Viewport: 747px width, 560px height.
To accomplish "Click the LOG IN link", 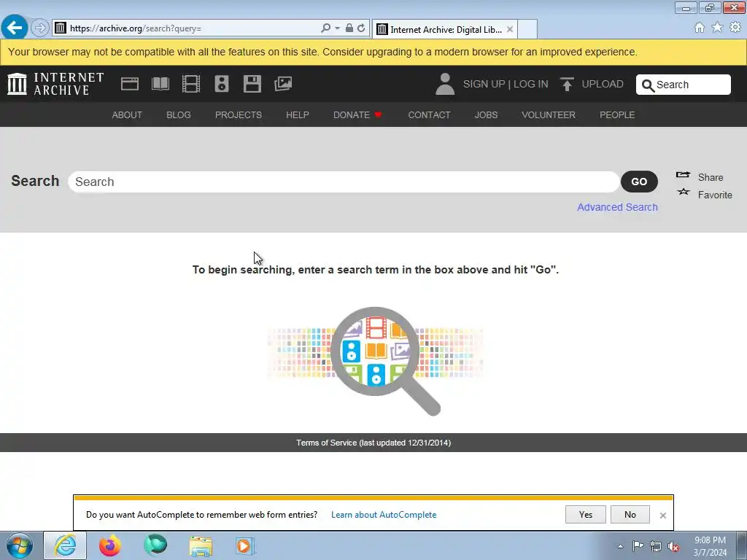I will (531, 85).
